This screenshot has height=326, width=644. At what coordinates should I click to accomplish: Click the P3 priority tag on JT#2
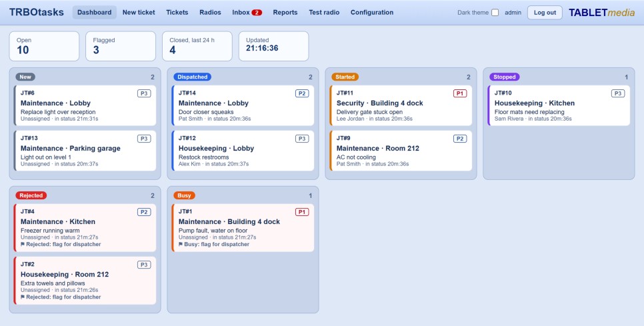tap(144, 265)
